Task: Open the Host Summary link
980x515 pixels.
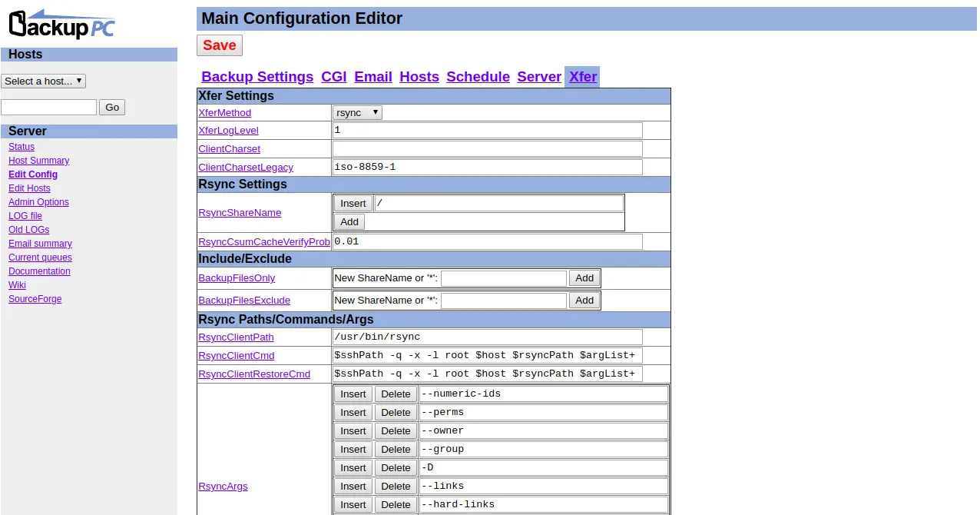Action: tap(38, 161)
